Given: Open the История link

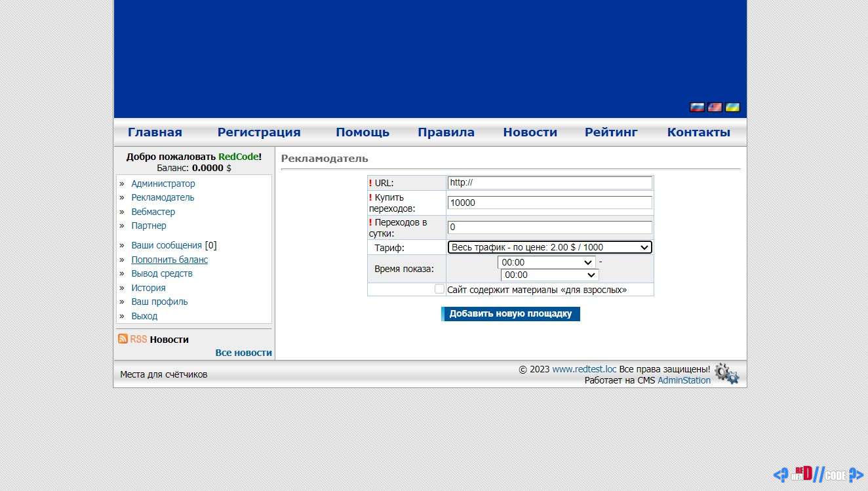Looking at the screenshot, I should (x=148, y=288).
